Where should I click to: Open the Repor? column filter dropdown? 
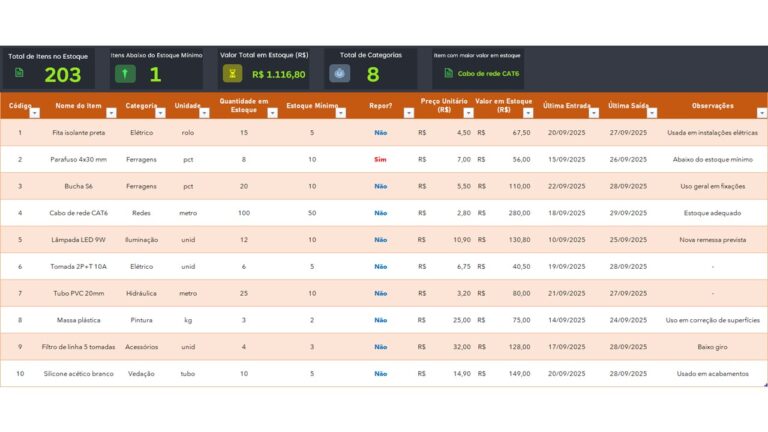click(x=408, y=113)
